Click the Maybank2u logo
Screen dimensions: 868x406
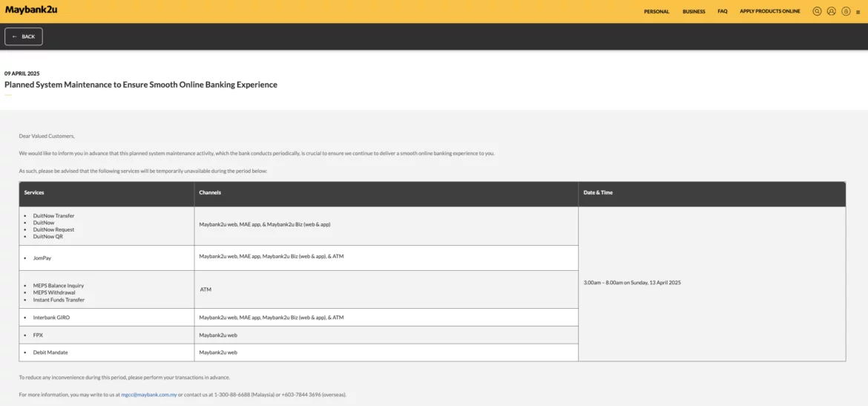pos(31,10)
